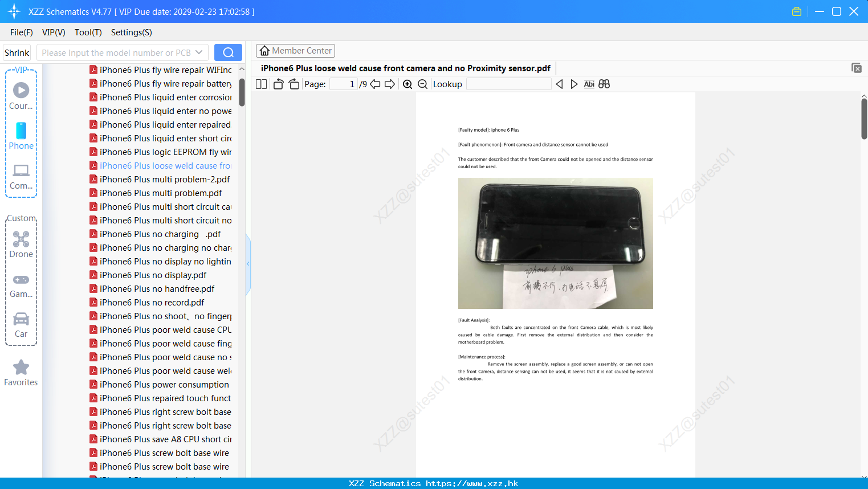Open 'iPhone6 Plus multi problem.pdf'
Screen dimensions: 868x489
tap(156, 193)
